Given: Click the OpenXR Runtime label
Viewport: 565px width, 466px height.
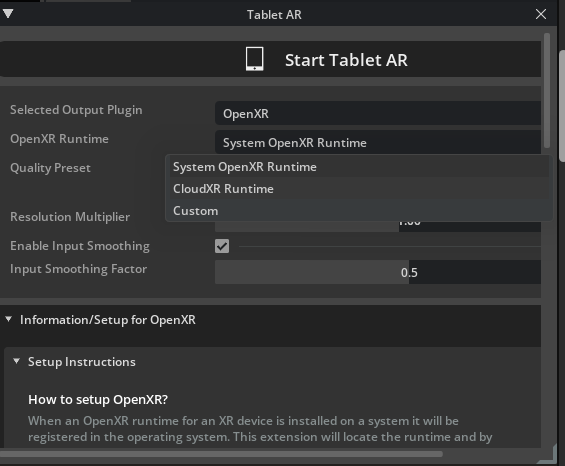Looking at the screenshot, I should click(59, 139).
